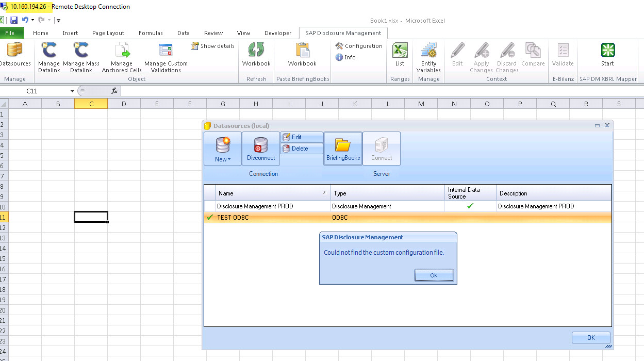Click Paste BriefingBooks Workbook icon

click(x=302, y=55)
